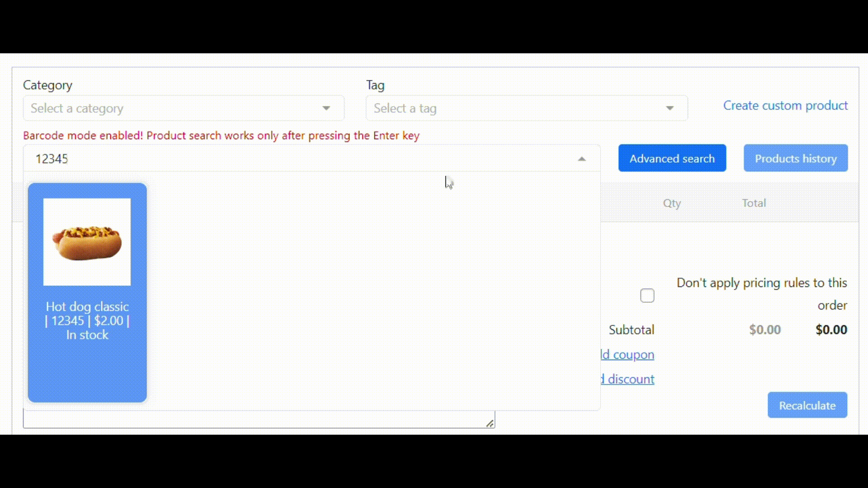Click the 'Hot dog classic | 12345 | $2.00' label
The width and height of the screenshot is (868, 488).
tap(87, 320)
